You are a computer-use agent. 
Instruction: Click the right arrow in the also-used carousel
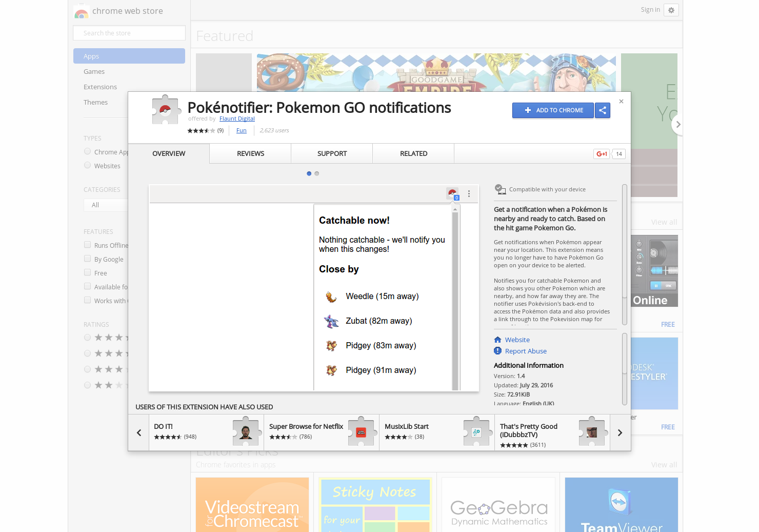tap(620, 432)
